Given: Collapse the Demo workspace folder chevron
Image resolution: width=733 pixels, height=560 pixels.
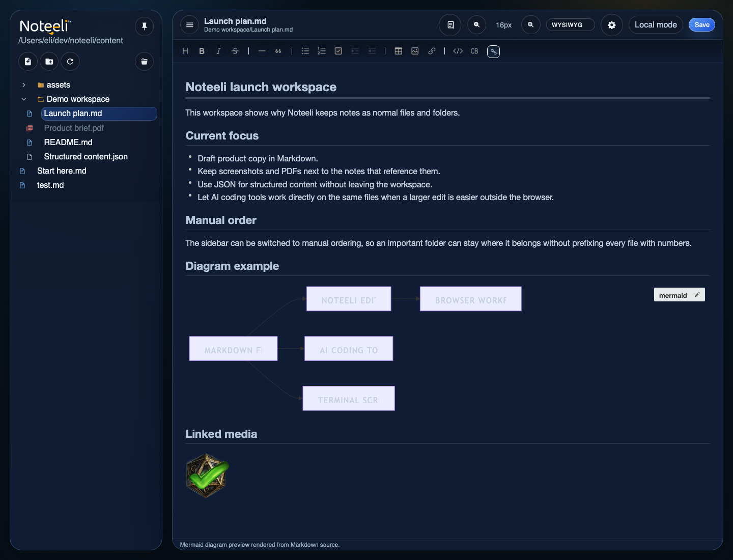Looking at the screenshot, I should coord(24,99).
